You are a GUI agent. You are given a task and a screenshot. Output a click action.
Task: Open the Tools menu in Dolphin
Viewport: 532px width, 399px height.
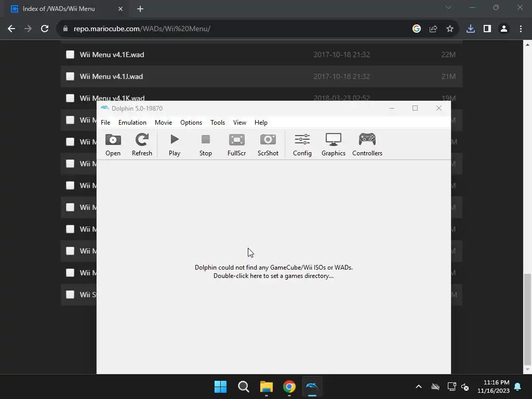pyautogui.click(x=218, y=123)
